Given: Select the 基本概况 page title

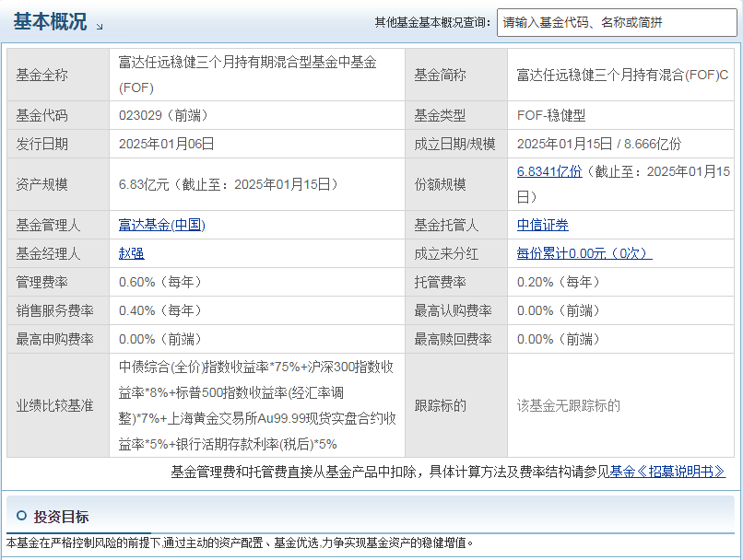Looking at the screenshot, I should click(x=50, y=22).
